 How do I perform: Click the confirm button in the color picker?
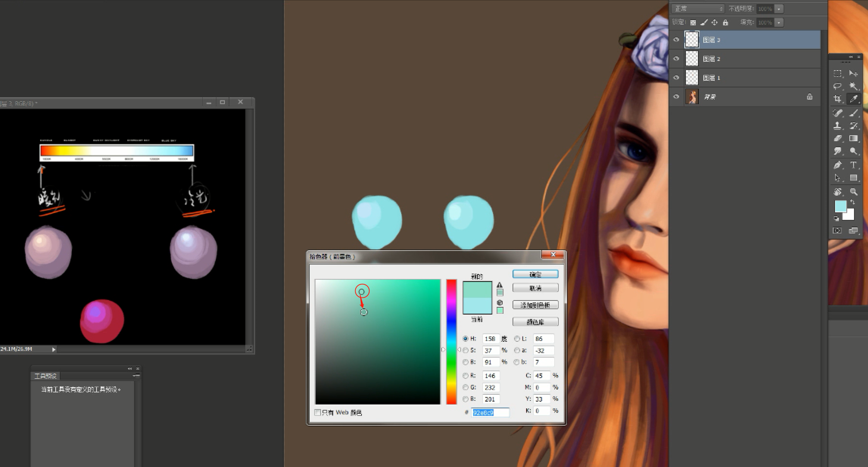tap(535, 274)
